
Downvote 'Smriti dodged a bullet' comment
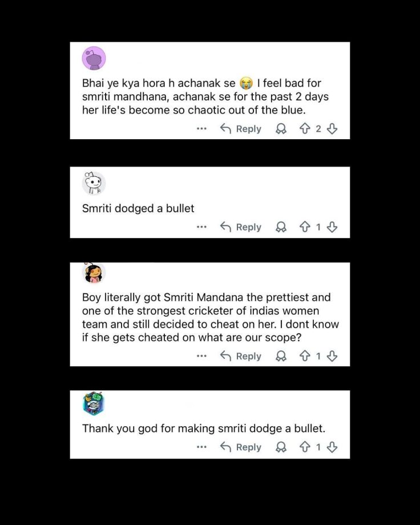pyautogui.click(x=332, y=227)
